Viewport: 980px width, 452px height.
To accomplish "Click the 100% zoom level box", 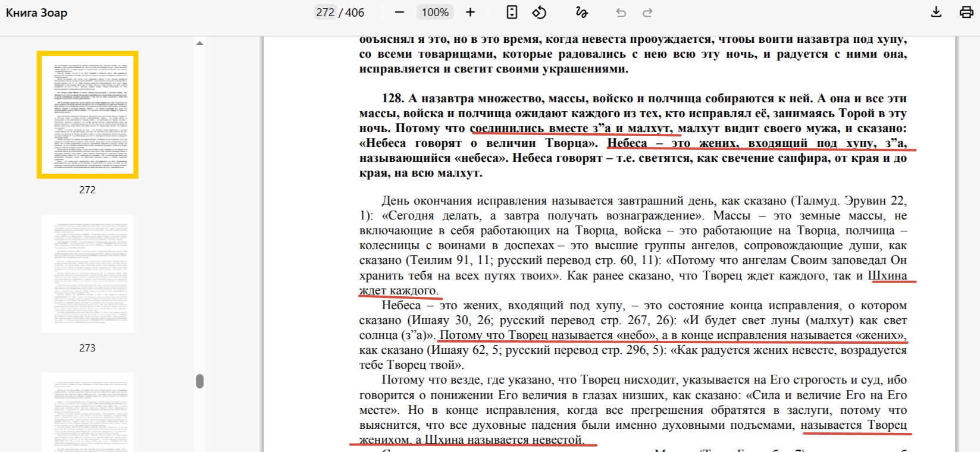I will (435, 12).
